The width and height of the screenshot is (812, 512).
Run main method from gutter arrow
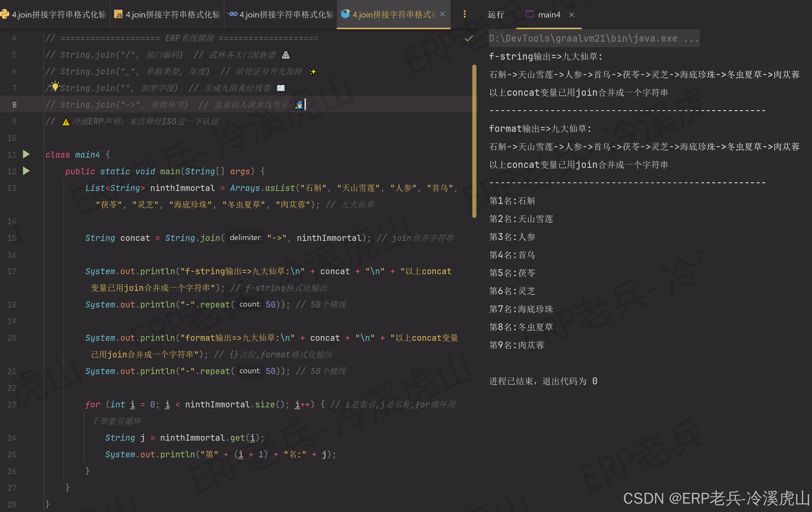pos(26,171)
